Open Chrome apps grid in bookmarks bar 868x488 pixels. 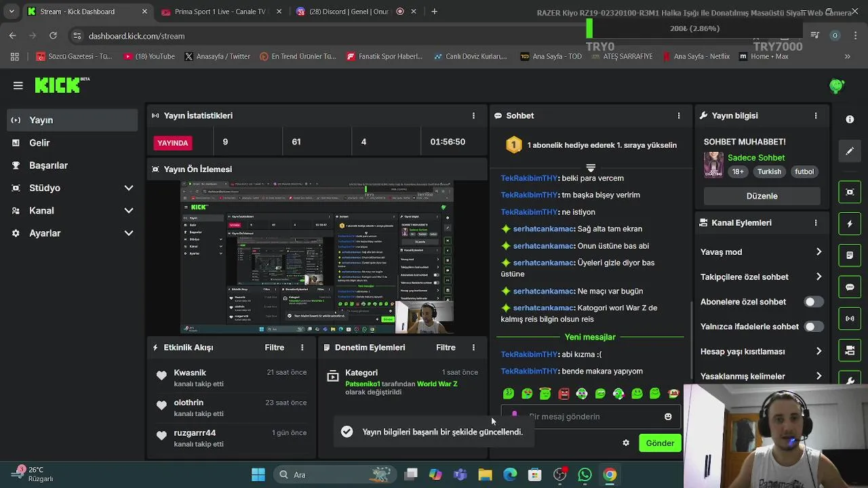15,56
